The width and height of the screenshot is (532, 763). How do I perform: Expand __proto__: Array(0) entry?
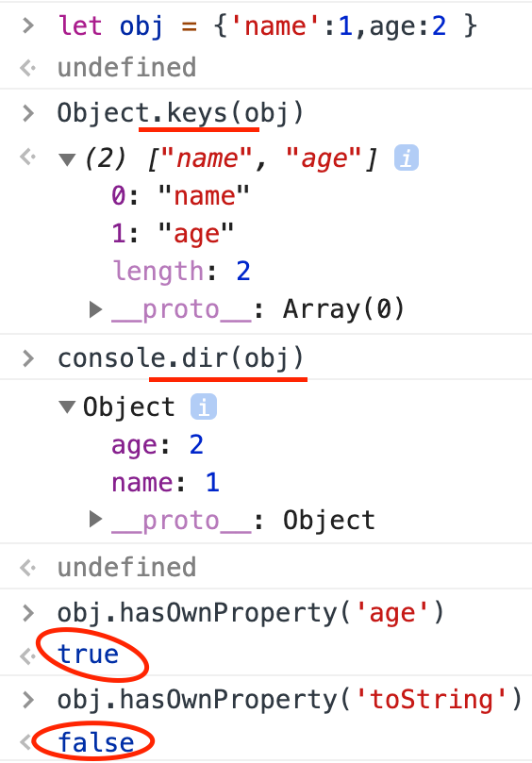coord(96,309)
